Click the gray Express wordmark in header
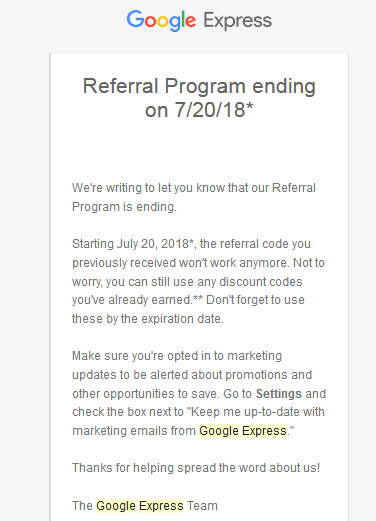Screen dimensions: 376x521 coord(238,21)
